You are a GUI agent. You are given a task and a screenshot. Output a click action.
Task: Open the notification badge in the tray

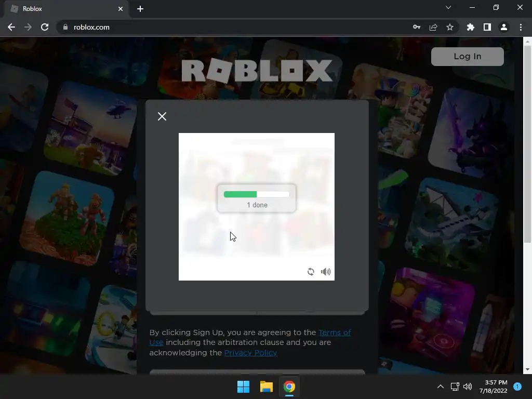point(517,387)
